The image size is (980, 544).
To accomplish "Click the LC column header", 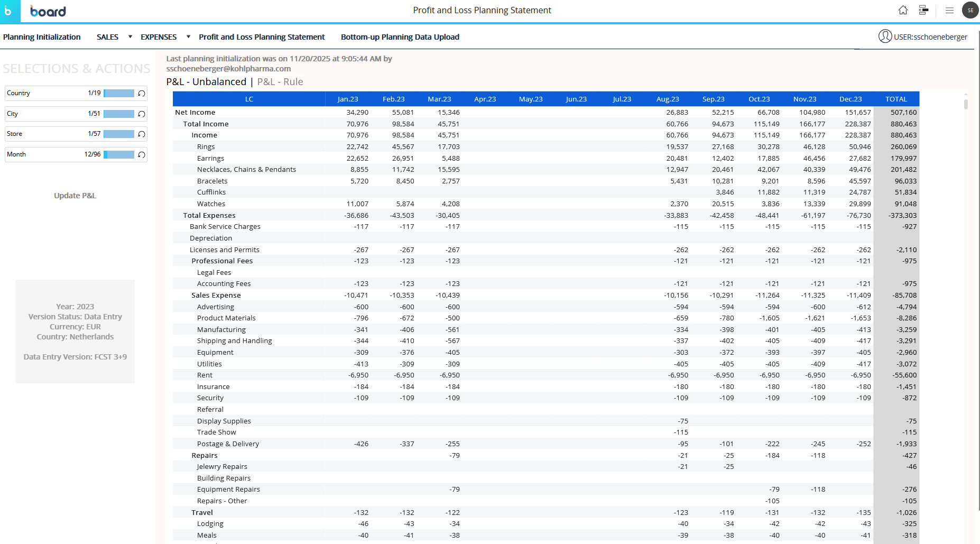I will tap(249, 99).
